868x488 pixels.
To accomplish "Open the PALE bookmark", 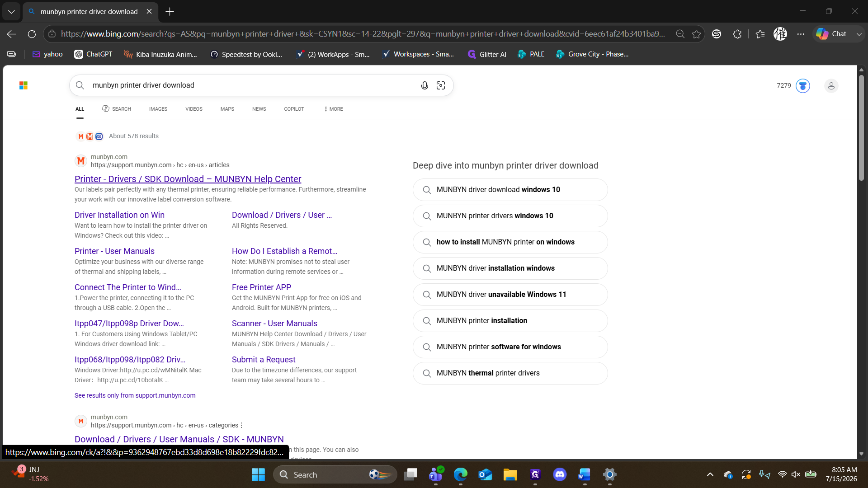I will coord(531,54).
